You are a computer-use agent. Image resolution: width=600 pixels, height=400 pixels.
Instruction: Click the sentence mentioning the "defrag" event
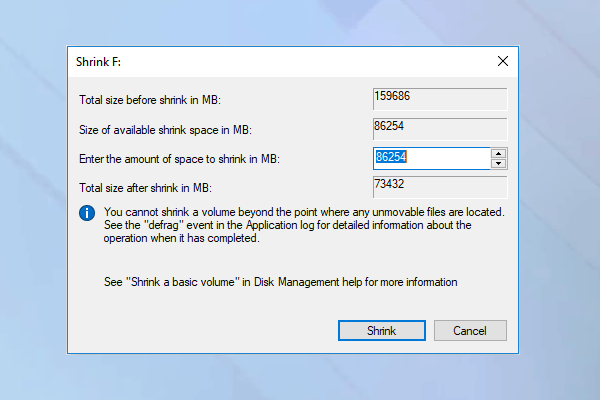pyautogui.click(x=290, y=226)
